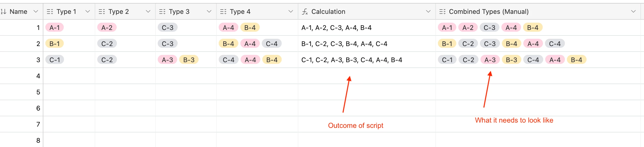Open the Type 1 column dropdown arrow

click(x=88, y=12)
